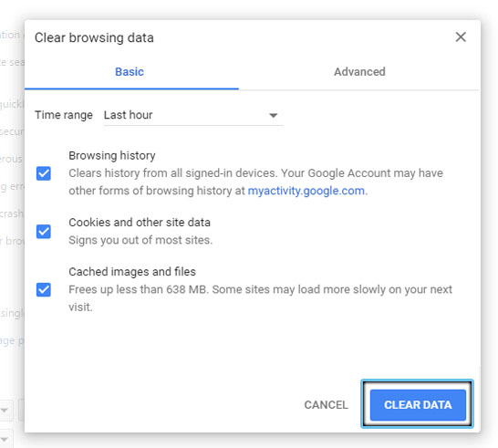Open the Last hour time range dropdown
This screenshot has height=448, width=498.
click(193, 115)
